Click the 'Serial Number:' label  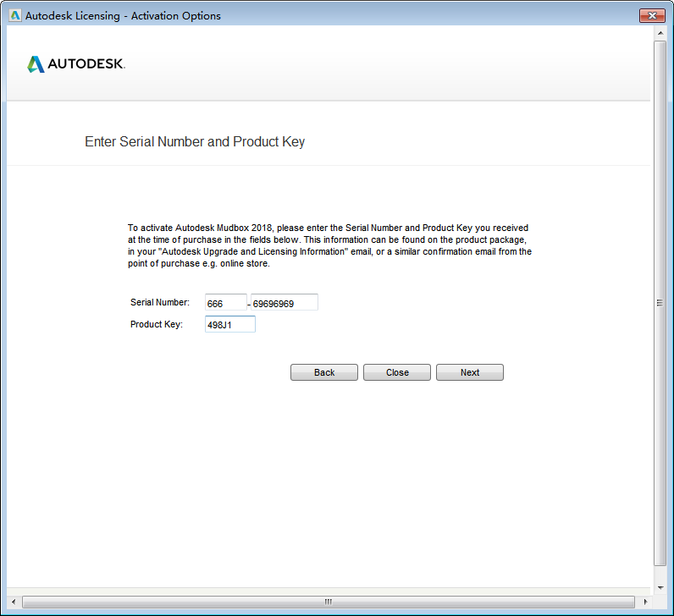pos(160,302)
